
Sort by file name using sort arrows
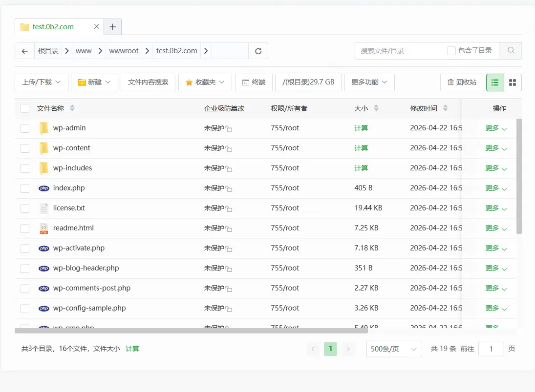(72, 108)
